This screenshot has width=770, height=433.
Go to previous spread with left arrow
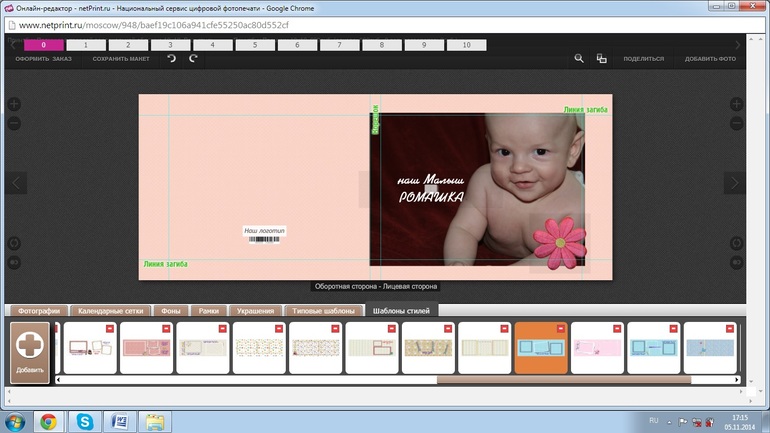15,183
